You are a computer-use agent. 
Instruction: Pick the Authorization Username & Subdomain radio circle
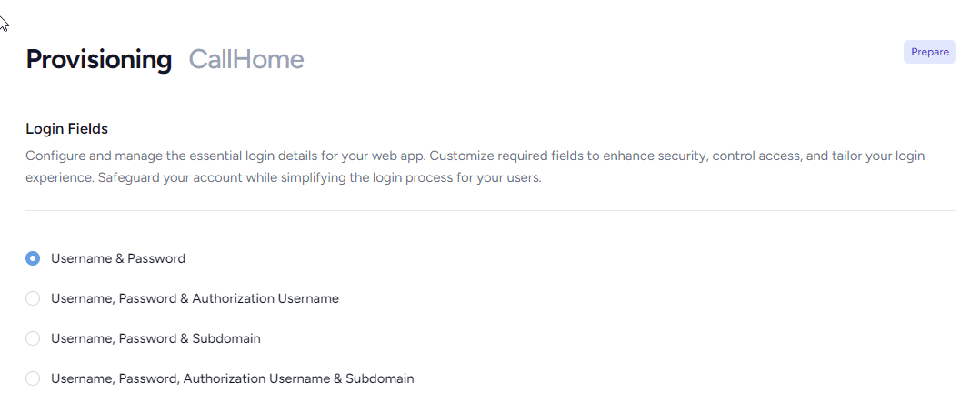[x=33, y=378]
